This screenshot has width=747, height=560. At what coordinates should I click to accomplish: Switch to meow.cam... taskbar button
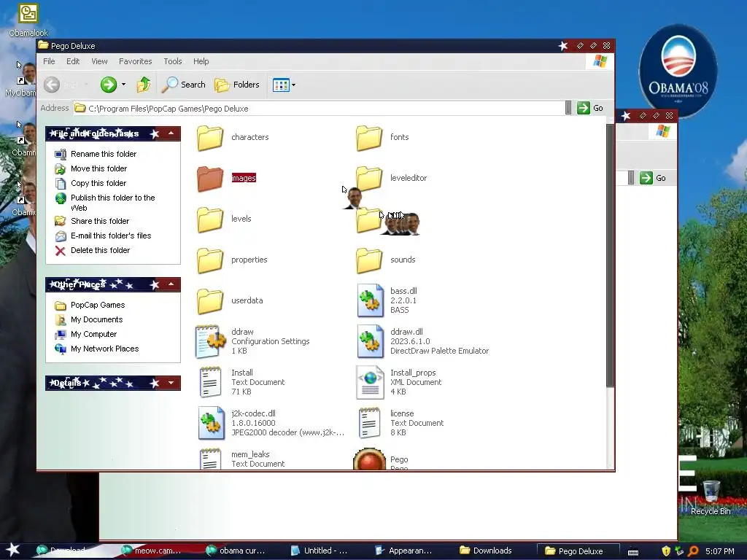151,551
